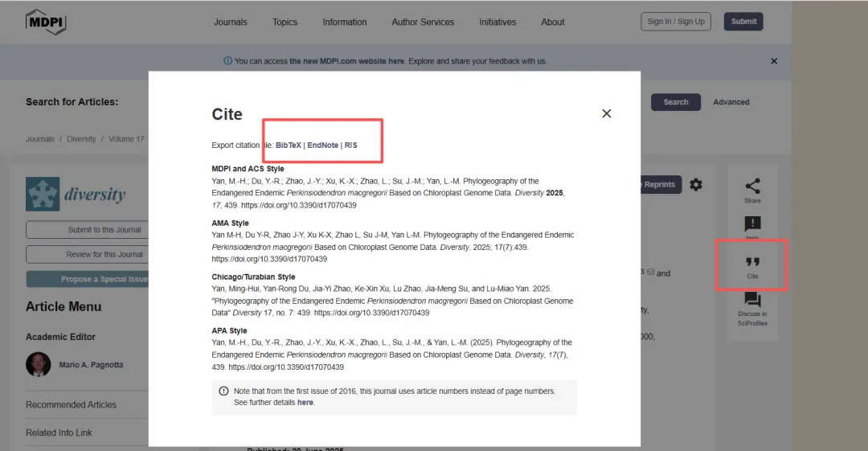The height and width of the screenshot is (451, 868).
Task: Click Propose a Special Issue
Action: [x=88, y=279]
